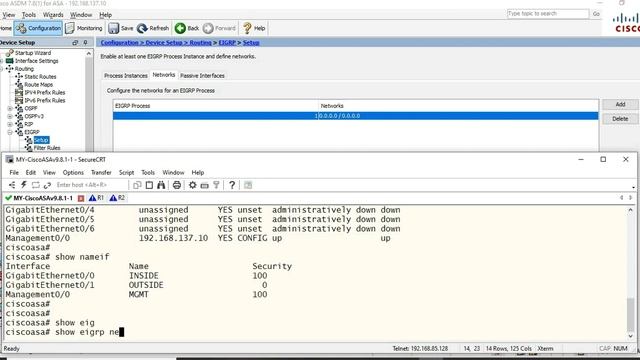The image size is (640, 360).
Task: Select EIGRP Filter Rules tree item
Action: point(47,148)
